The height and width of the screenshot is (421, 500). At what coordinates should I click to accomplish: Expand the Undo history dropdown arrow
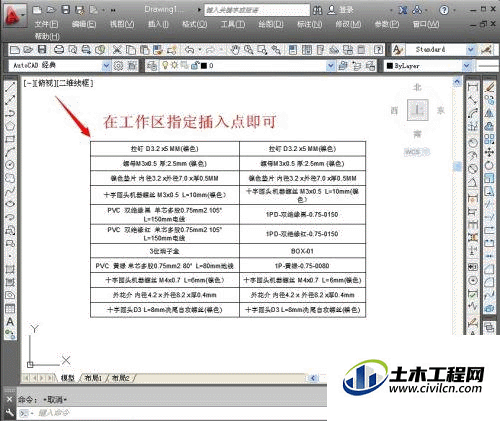pyautogui.click(x=200, y=50)
